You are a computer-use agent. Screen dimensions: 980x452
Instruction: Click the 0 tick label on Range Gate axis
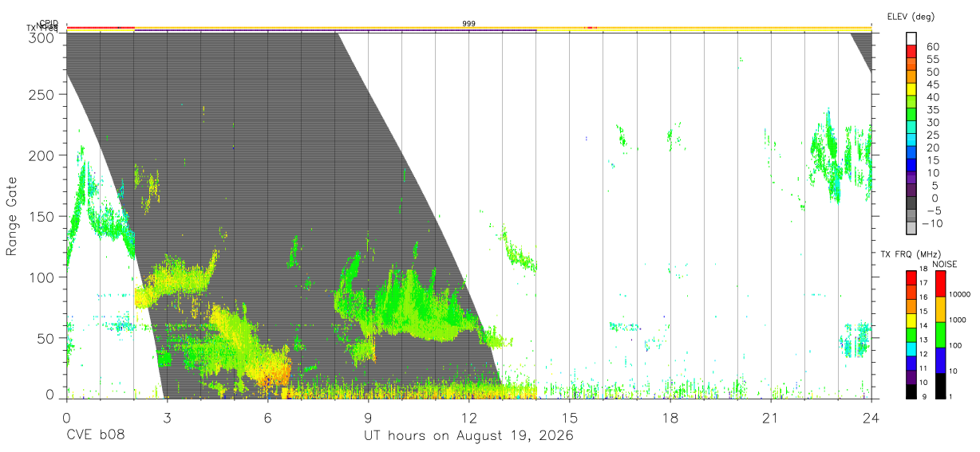coord(49,394)
